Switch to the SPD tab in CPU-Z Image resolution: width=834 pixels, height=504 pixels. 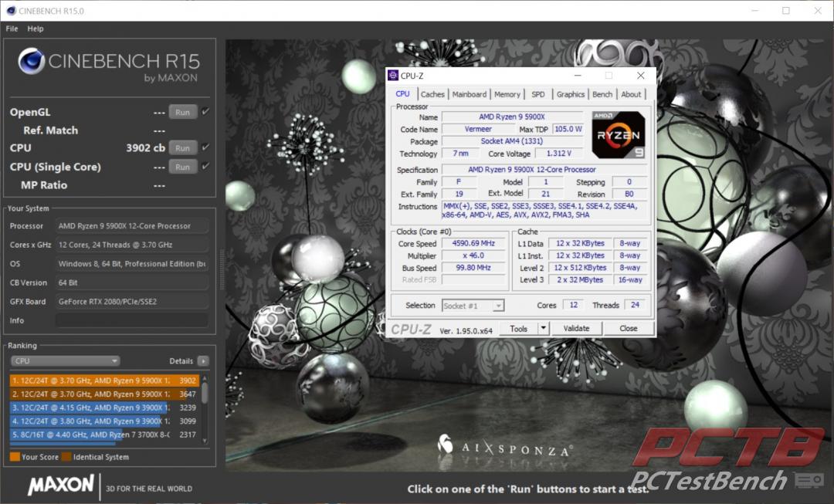[x=537, y=94]
